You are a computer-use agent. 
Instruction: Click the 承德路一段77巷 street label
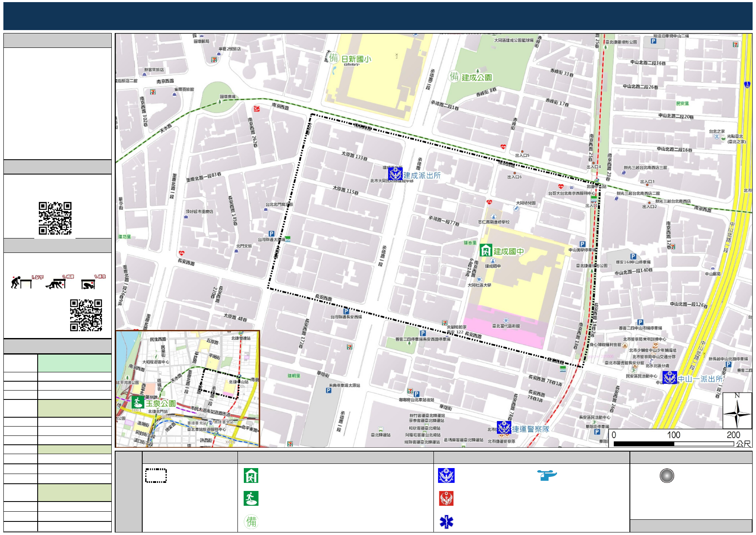click(444, 221)
